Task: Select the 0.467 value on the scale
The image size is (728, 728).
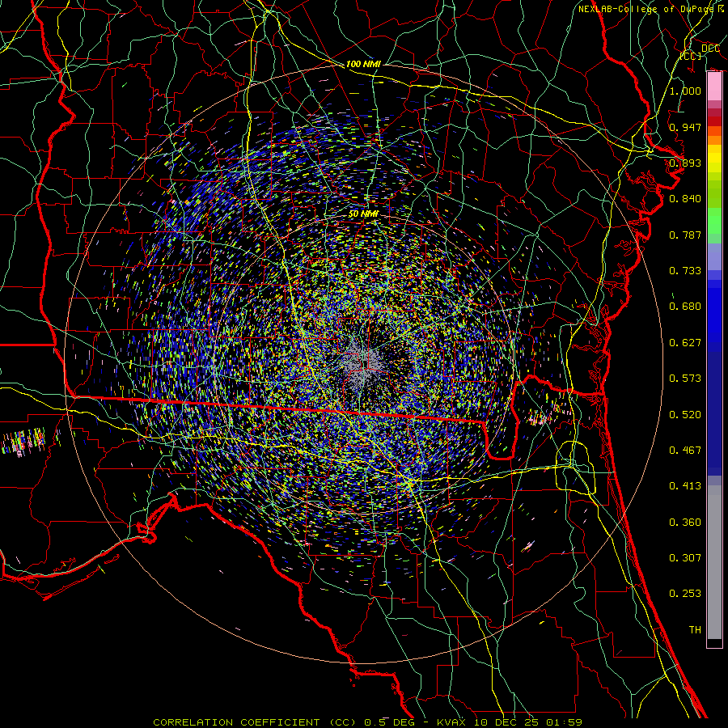Action: coord(685,451)
